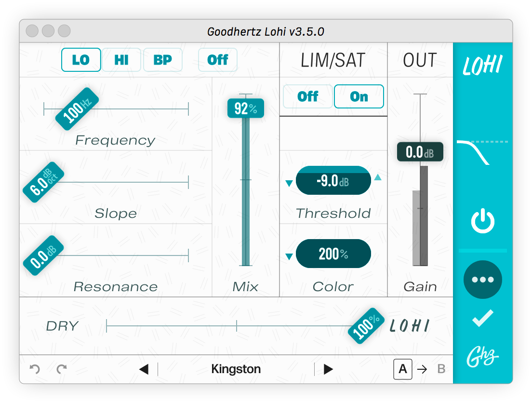
Task: Select preset slot A
Action: pos(403,369)
